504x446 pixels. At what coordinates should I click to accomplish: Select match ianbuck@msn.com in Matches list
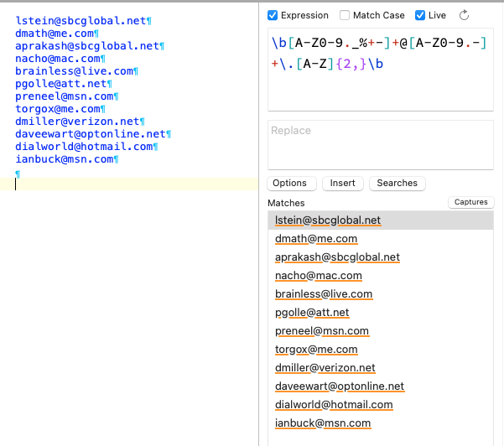click(x=381, y=423)
